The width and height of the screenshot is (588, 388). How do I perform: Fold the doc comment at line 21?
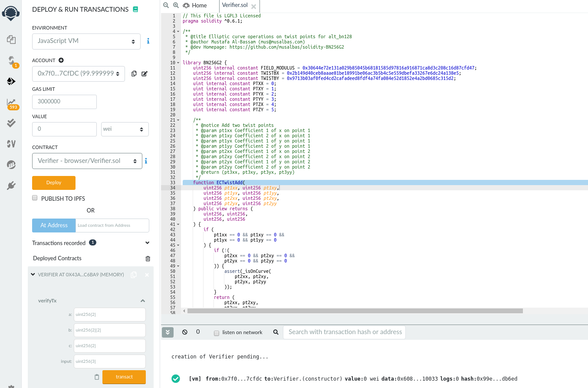[x=179, y=120]
